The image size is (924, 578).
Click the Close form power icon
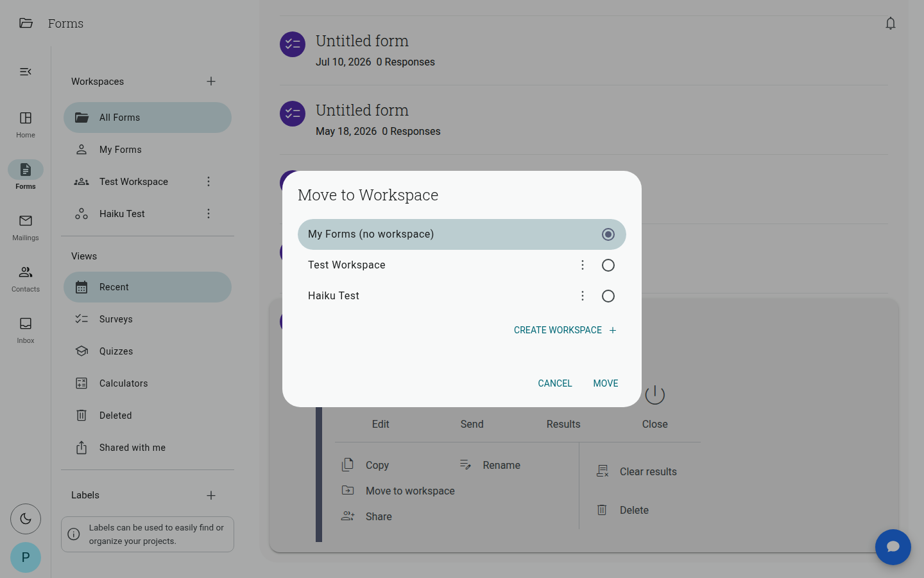coord(655,396)
